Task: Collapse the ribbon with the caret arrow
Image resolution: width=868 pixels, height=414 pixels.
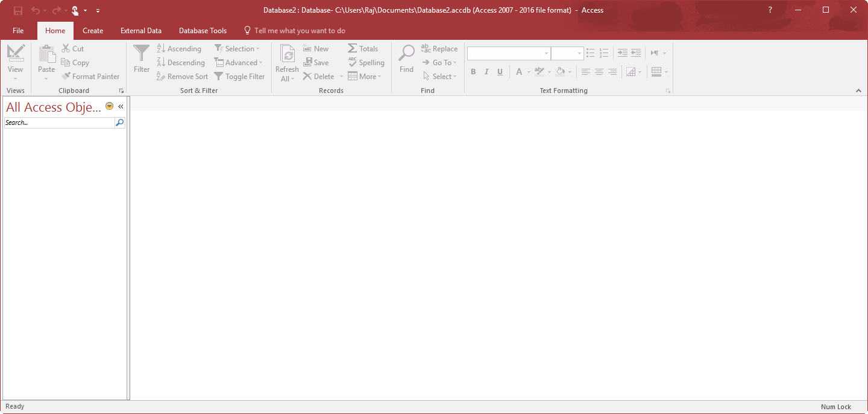Action: (858, 91)
